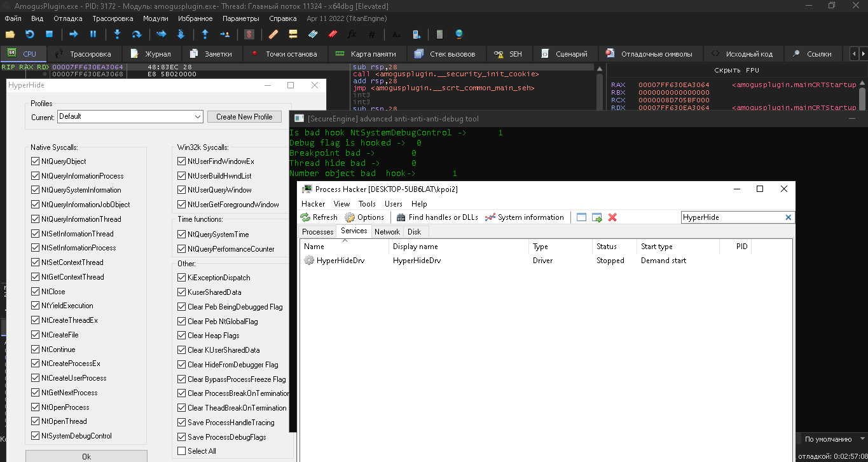Click the find window icon in Process Hacker toolbar
The height and width of the screenshot is (462, 868).
pyautogui.click(x=581, y=217)
